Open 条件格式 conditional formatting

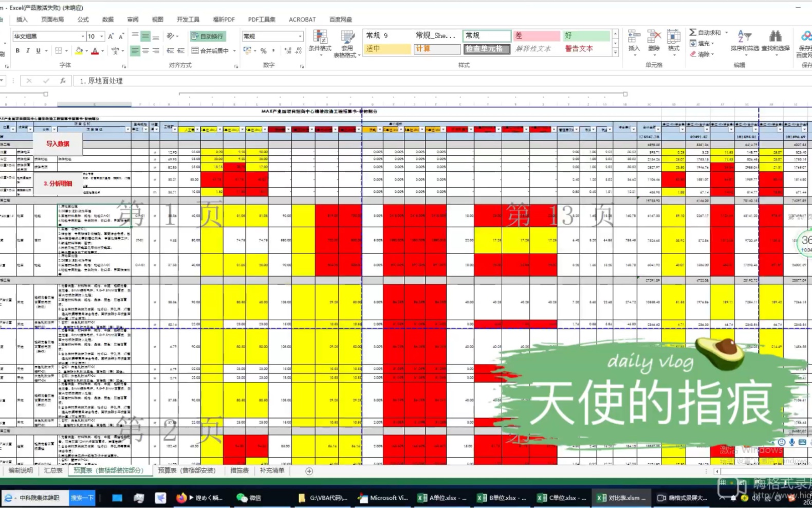coord(320,42)
